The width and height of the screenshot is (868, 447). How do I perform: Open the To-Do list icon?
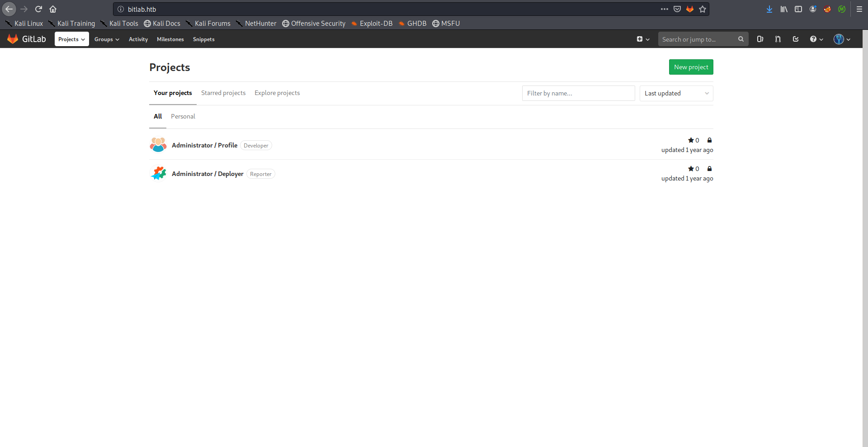click(x=796, y=39)
